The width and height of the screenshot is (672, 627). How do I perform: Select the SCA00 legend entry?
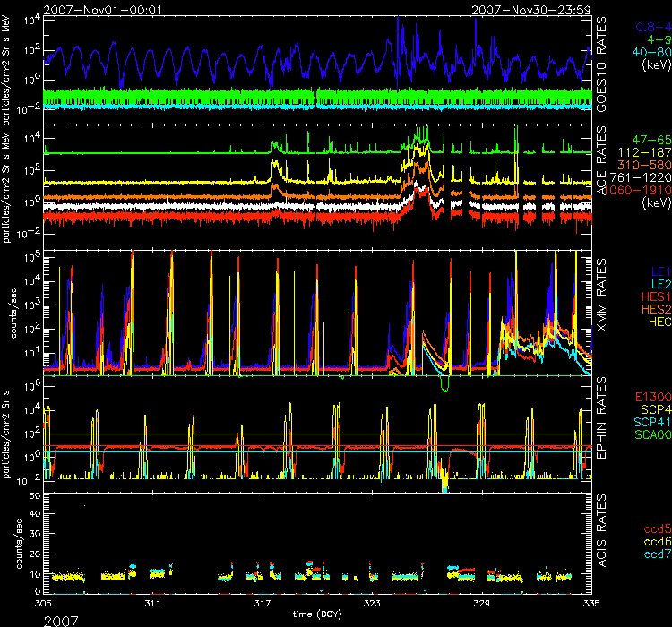coord(653,434)
